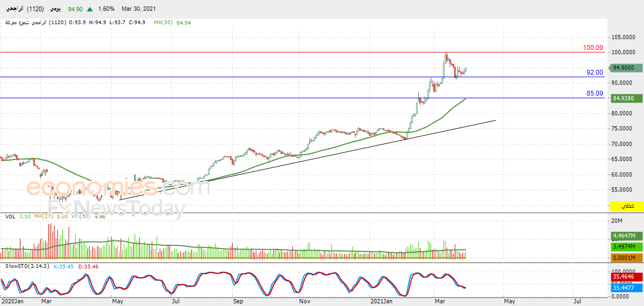Click the SlowSTO(3,14,3) indicator label

click(x=27, y=266)
